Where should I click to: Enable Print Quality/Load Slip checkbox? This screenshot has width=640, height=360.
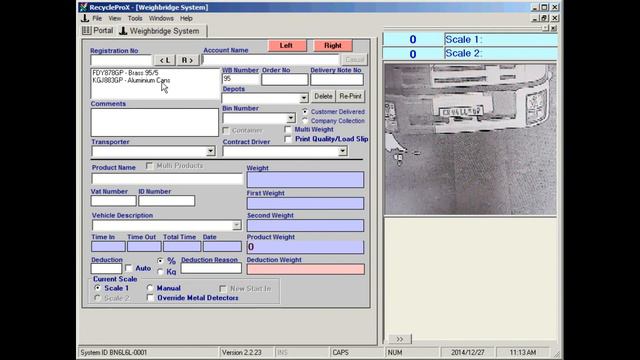coord(288,139)
